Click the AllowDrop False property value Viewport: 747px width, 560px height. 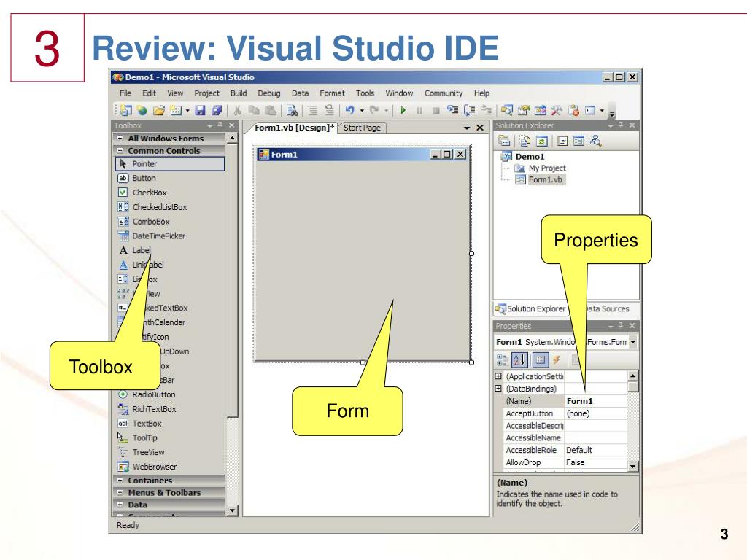tap(596, 462)
